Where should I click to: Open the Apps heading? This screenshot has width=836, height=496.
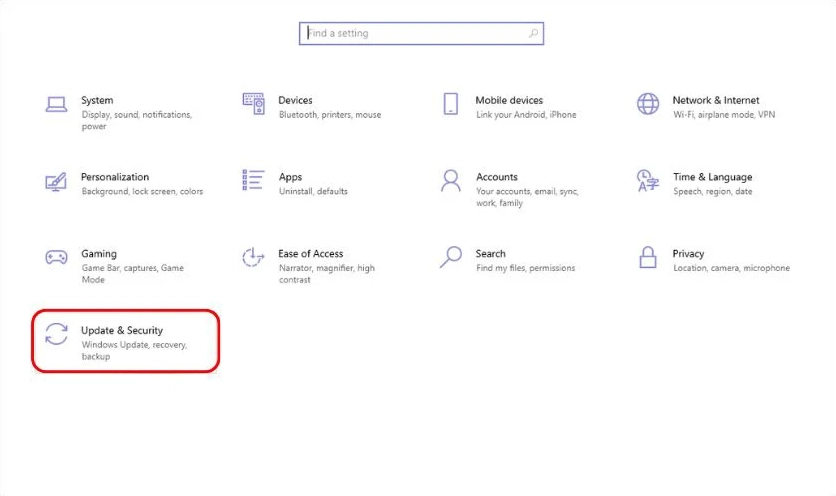coord(290,177)
